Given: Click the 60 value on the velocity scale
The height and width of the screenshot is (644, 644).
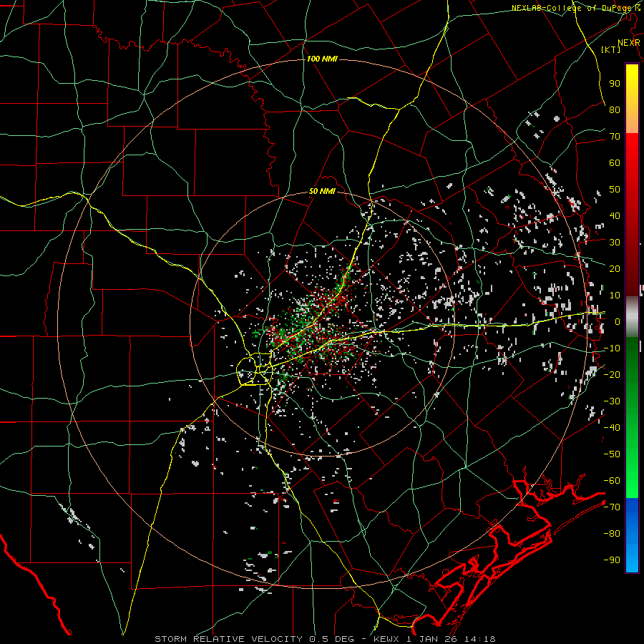Looking at the screenshot, I should [615, 162].
